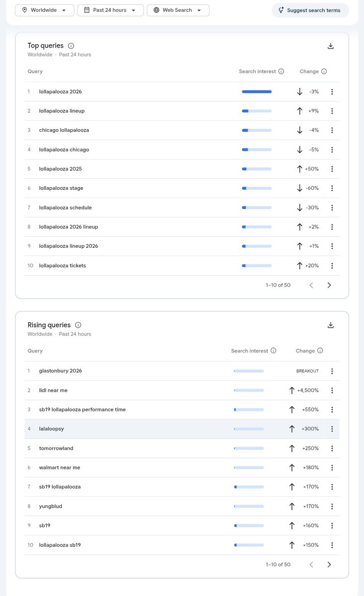Select the chicago lollapalooza query
Image resolution: width=364 pixels, height=596 pixels.
tap(64, 130)
